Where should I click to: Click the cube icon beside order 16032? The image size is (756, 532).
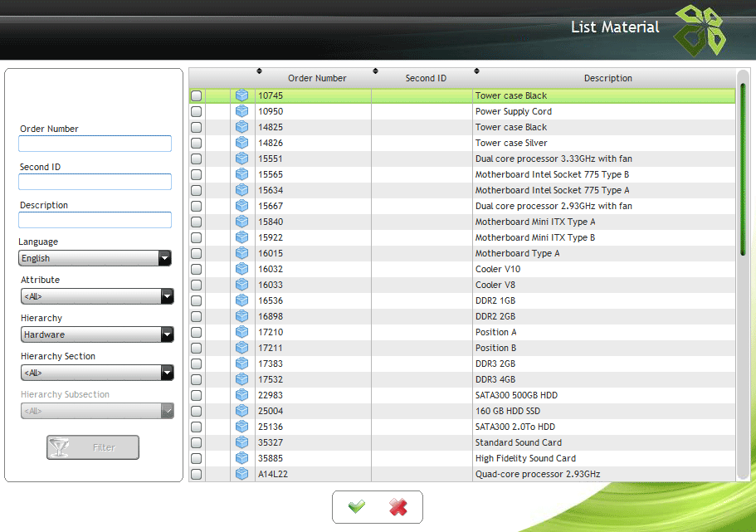[x=241, y=269]
